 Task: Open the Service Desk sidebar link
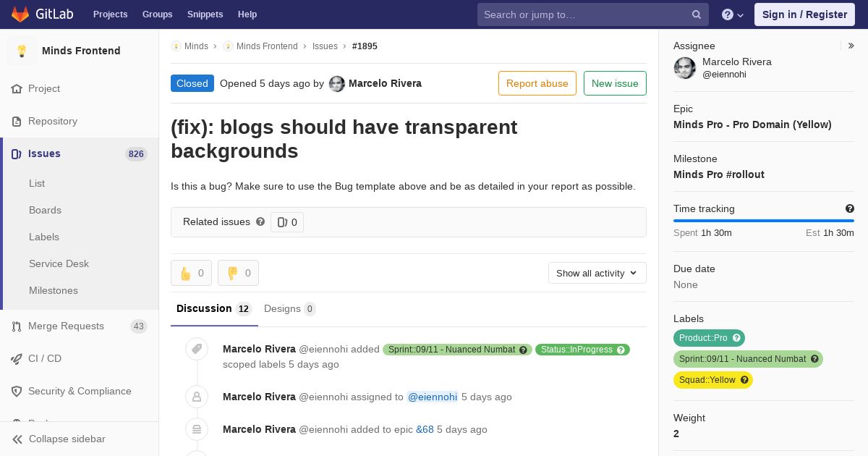click(59, 263)
